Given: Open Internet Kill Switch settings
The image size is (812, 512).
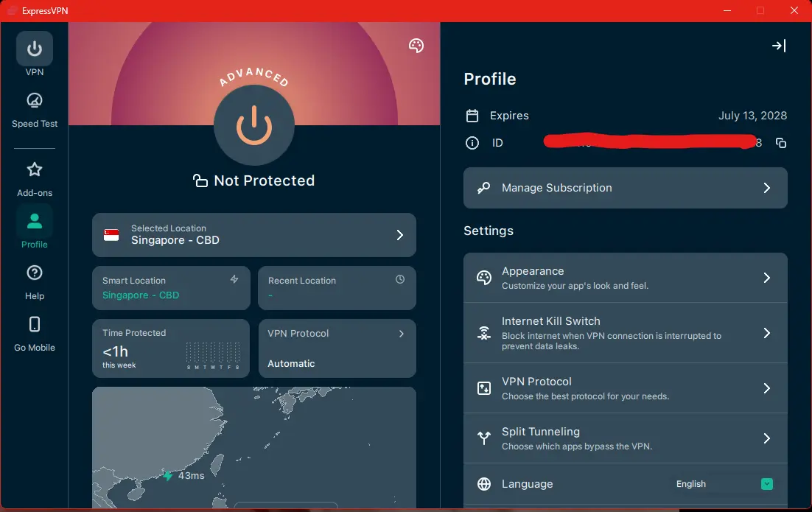Looking at the screenshot, I should click(625, 333).
